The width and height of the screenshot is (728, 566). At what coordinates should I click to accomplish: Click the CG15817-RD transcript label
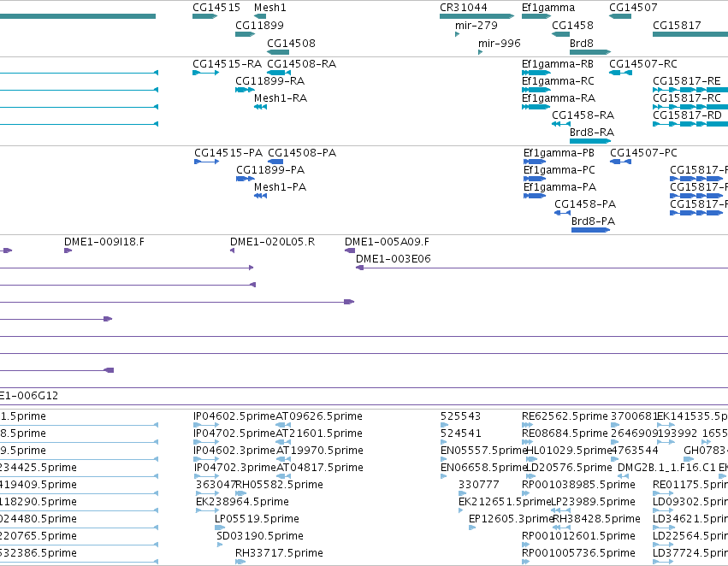688,115
